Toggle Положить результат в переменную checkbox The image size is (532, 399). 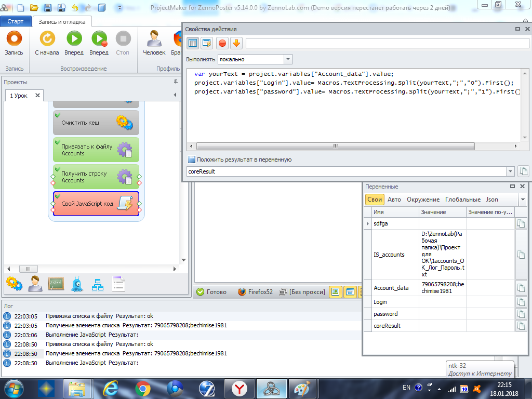(x=191, y=160)
